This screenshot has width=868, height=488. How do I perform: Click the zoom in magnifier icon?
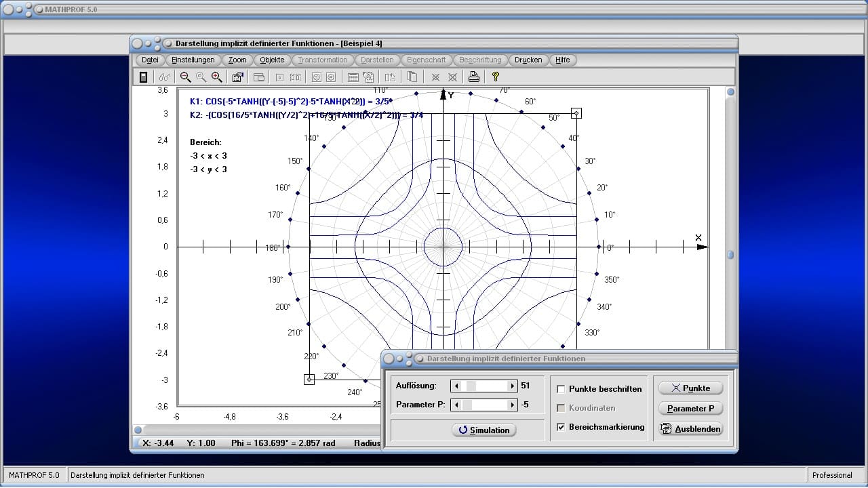click(216, 77)
